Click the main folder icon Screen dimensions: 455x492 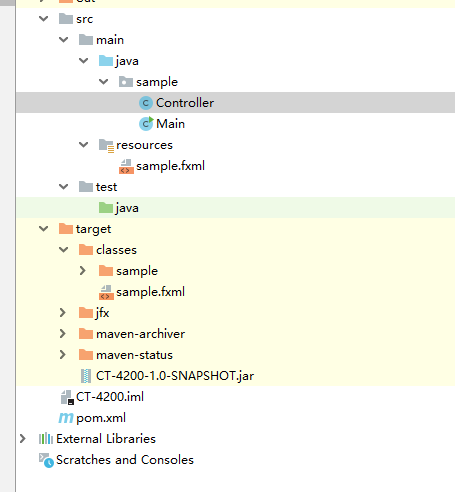pyautogui.click(x=86, y=40)
